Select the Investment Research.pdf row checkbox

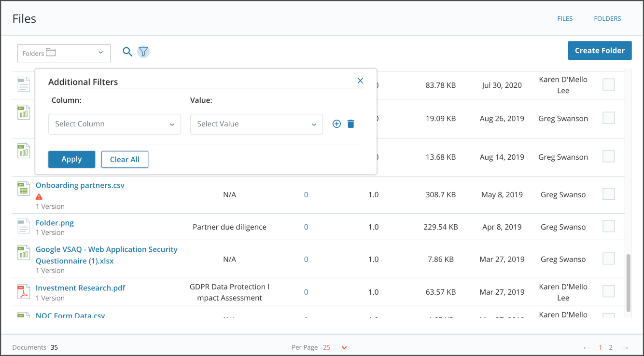point(609,291)
